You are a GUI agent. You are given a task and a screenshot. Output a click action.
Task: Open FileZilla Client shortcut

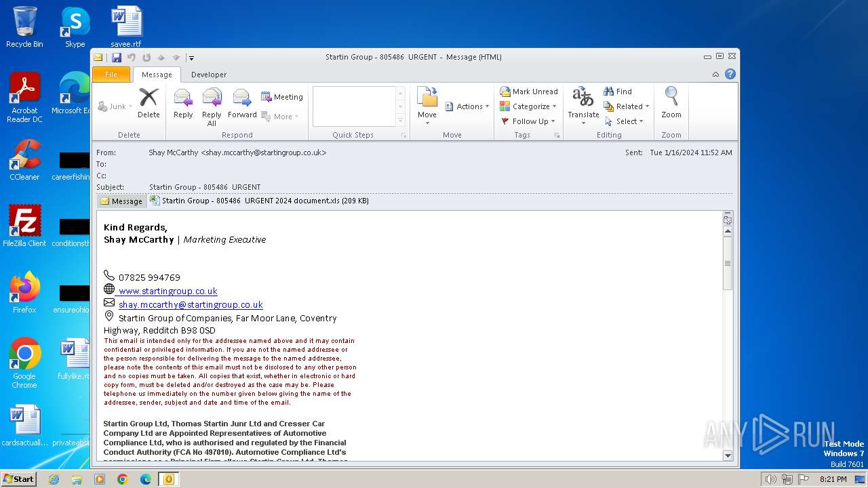point(25,226)
